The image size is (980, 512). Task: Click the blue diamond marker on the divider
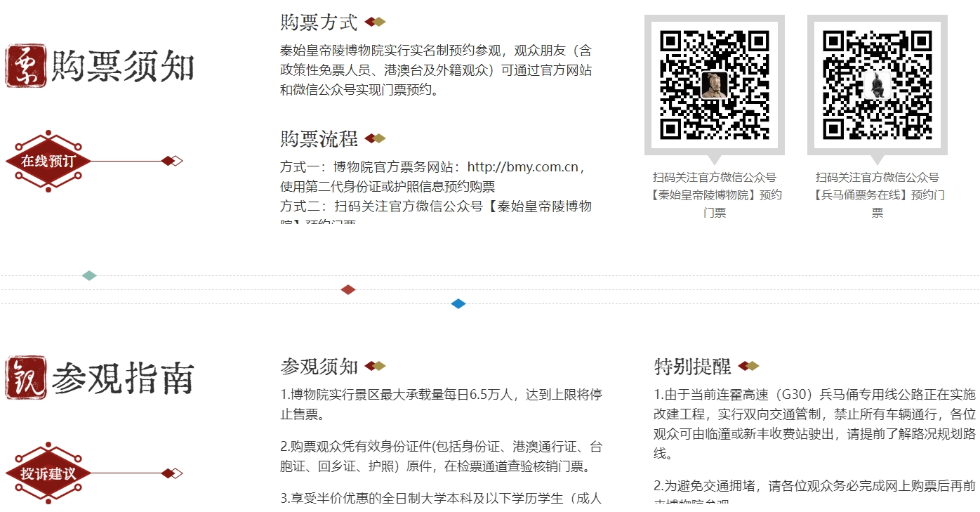(x=458, y=303)
